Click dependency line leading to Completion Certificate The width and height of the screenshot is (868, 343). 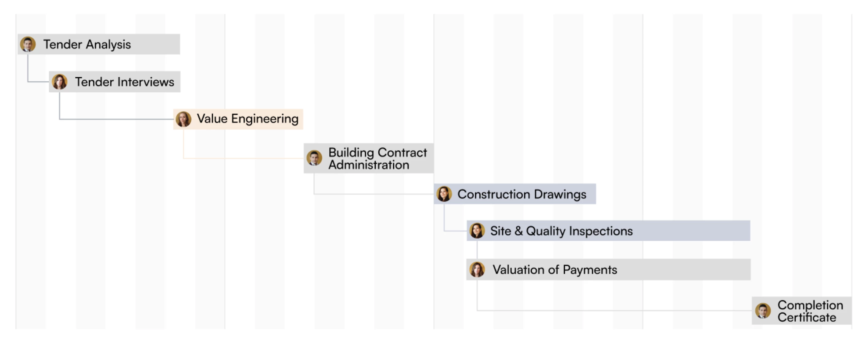(x=613, y=310)
